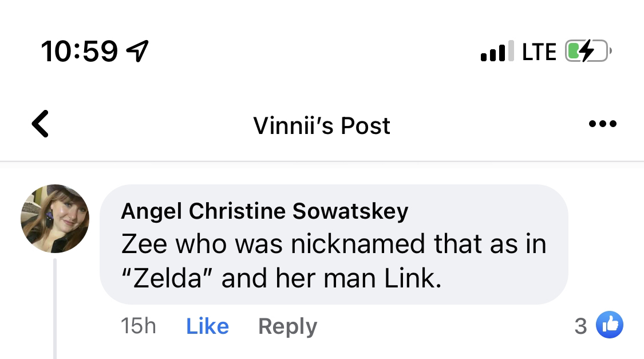The height and width of the screenshot is (359, 644).
Task: Tap the Vinnii's Post header title
Action: [322, 125]
